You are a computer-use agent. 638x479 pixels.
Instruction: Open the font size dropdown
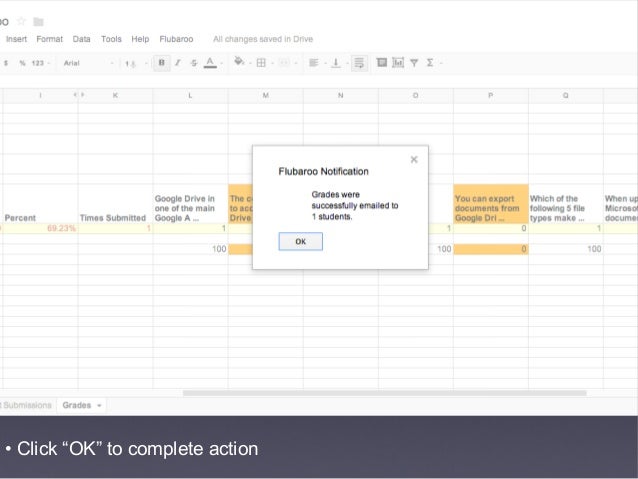coord(135,63)
